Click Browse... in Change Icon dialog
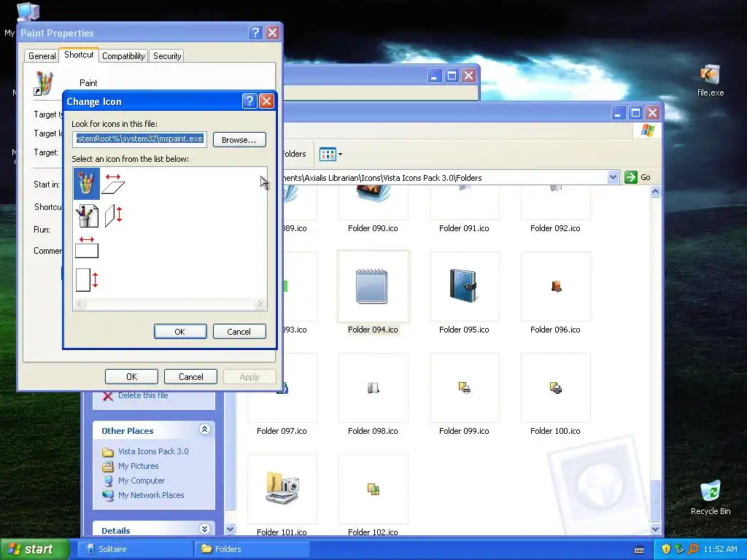 tap(239, 140)
